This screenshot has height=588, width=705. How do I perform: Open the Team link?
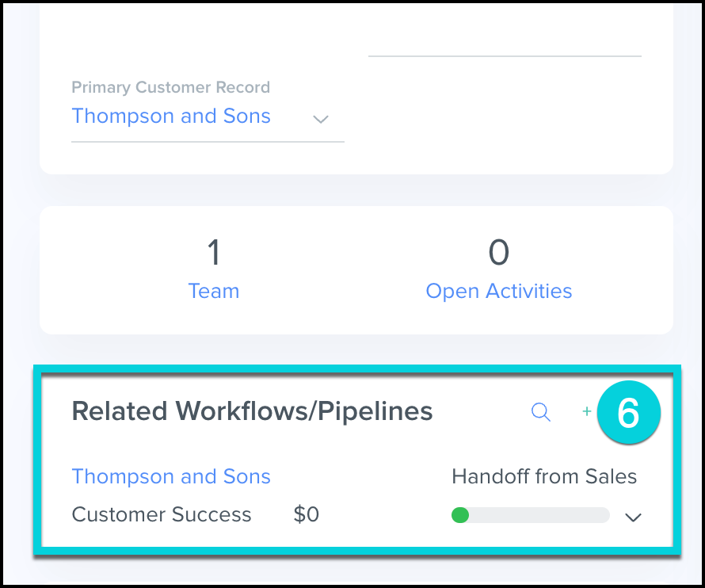[x=213, y=291]
